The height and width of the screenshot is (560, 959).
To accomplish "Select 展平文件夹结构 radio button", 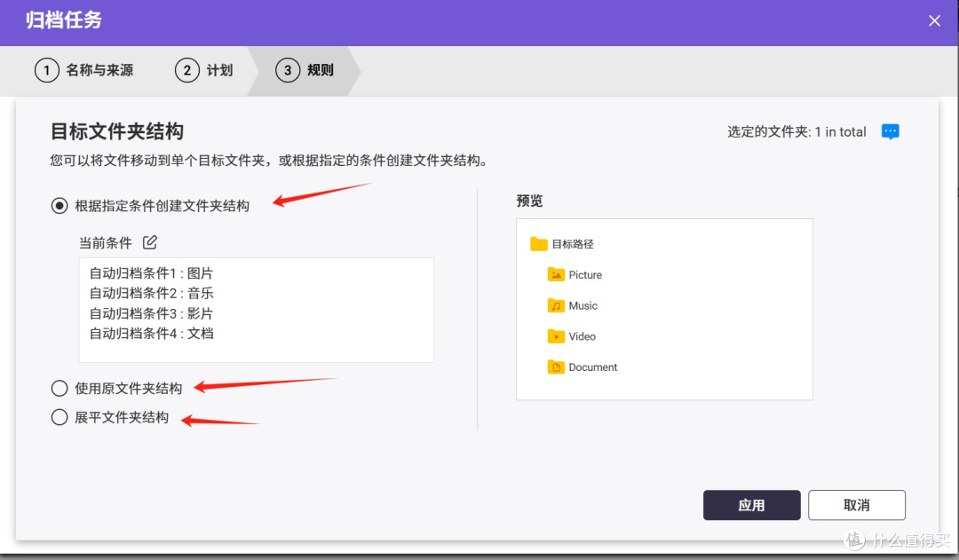I will point(59,417).
